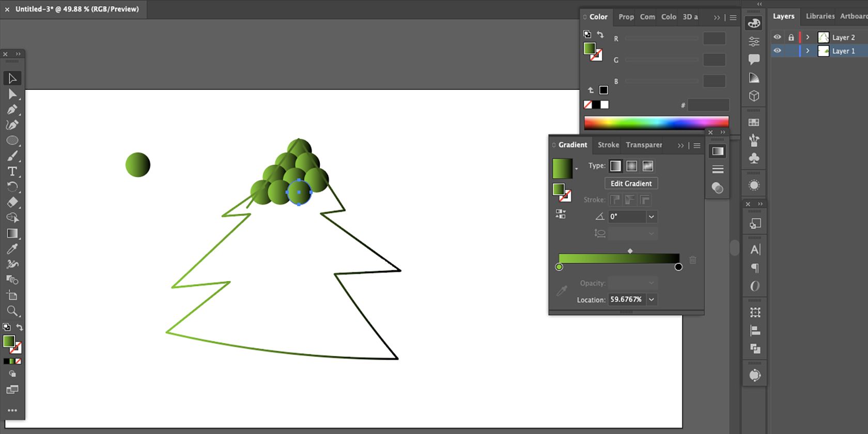The width and height of the screenshot is (868, 434).
Task: Select the green gradient stop
Action: coord(559,267)
